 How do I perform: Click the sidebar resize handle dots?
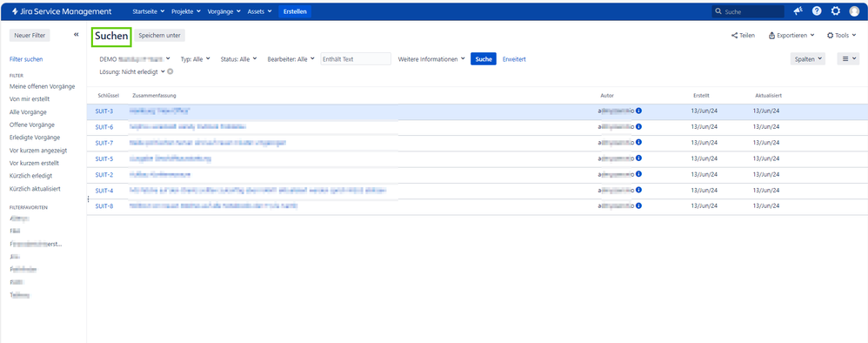tap(88, 198)
